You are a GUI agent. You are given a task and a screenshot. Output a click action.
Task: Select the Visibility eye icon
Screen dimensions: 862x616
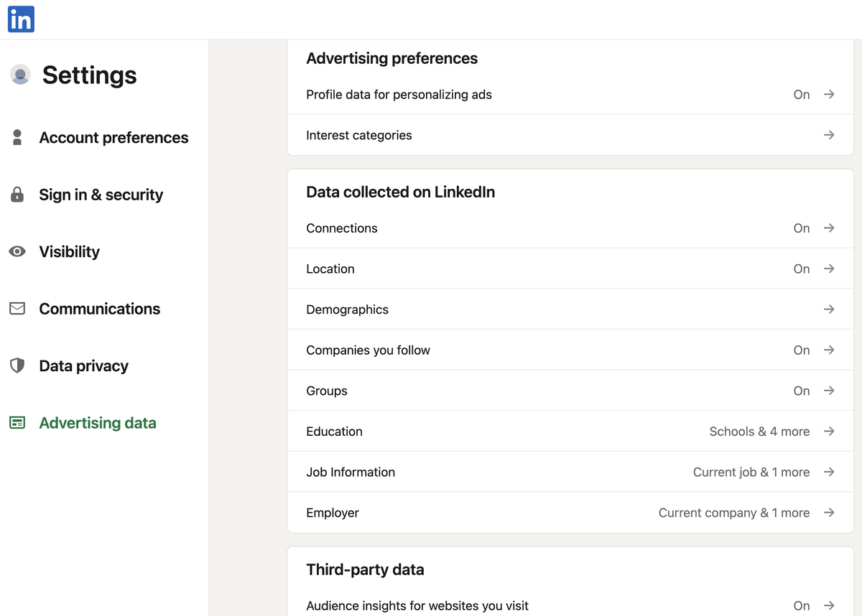pyautogui.click(x=17, y=251)
